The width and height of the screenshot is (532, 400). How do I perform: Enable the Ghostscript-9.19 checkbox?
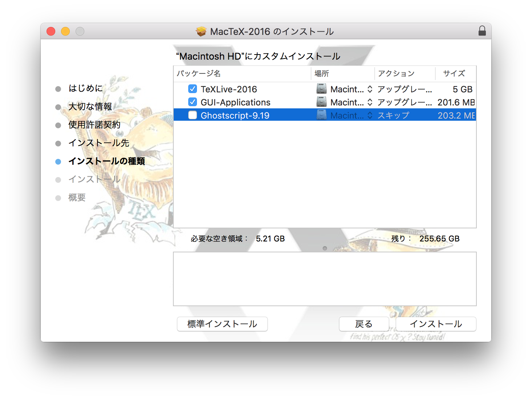point(193,115)
